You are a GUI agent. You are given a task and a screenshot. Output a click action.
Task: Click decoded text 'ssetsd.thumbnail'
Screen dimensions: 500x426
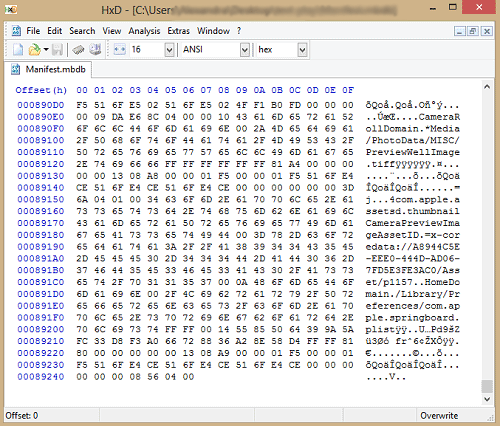pyautogui.click(x=413, y=211)
